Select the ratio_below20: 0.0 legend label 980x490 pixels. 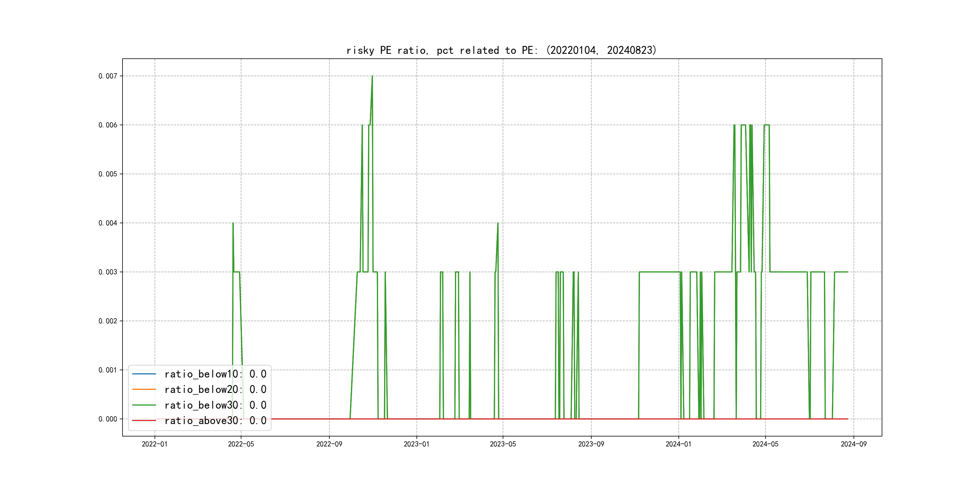point(215,389)
